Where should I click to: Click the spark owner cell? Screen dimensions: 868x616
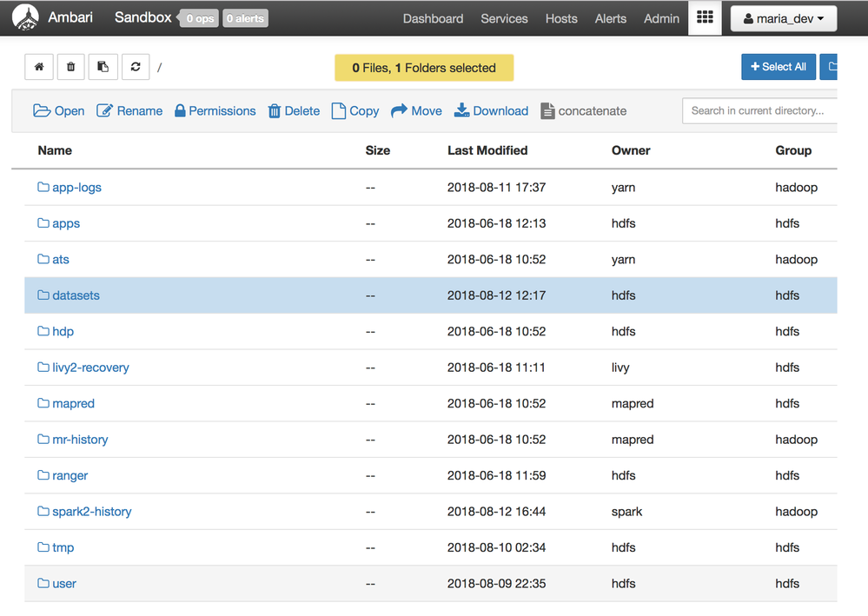[626, 512]
